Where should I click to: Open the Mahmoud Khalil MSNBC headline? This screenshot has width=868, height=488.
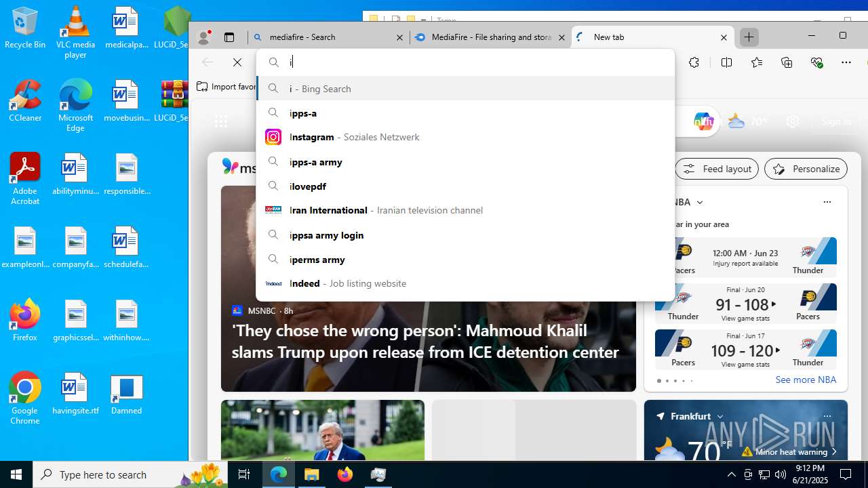[425, 341]
